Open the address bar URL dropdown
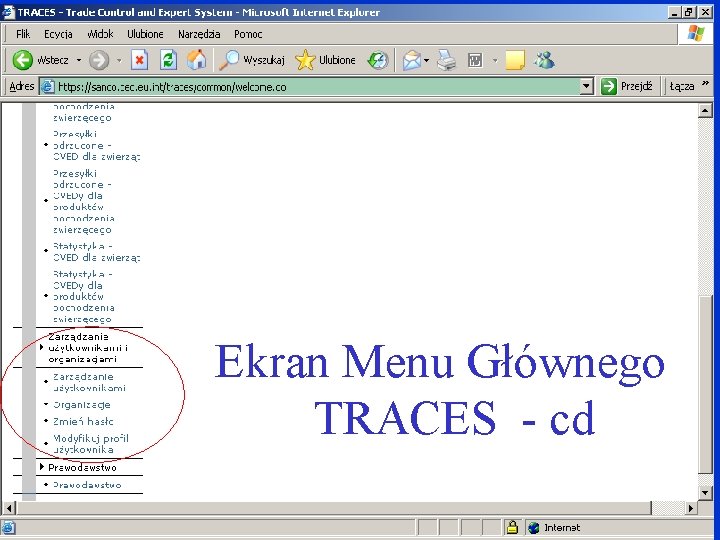 pos(586,86)
